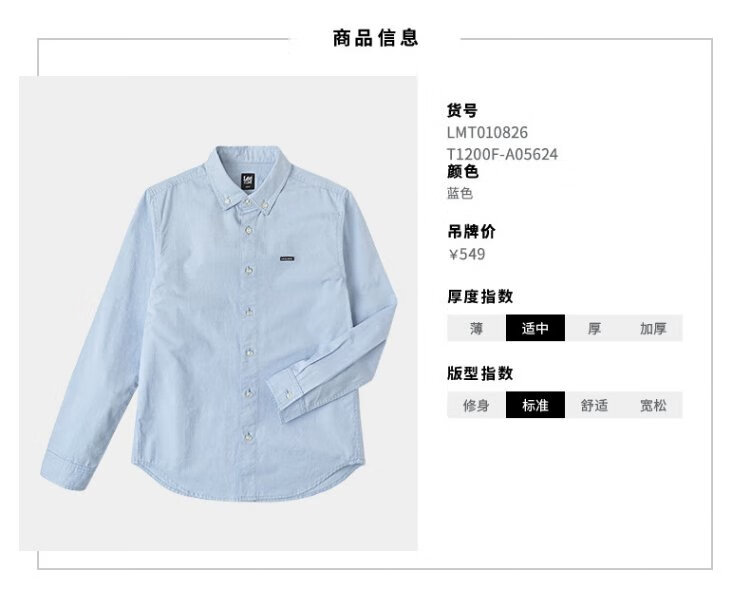The width and height of the screenshot is (750, 608).
Task: Select the 宽松 fit option
Action: [653, 405]
